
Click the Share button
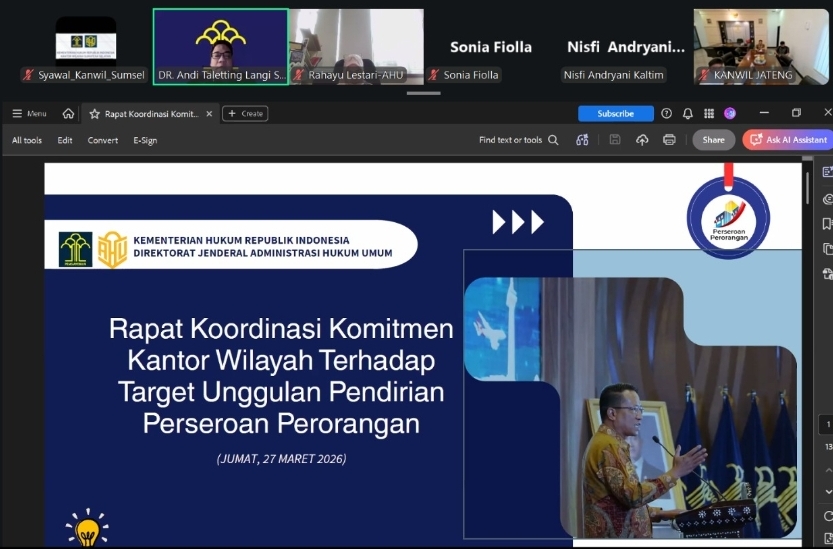pos(713,140)
